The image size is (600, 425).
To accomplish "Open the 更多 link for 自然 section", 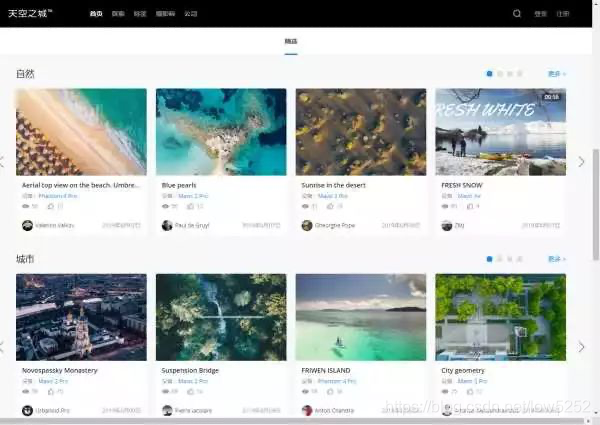I will click(x=557, y=73).
